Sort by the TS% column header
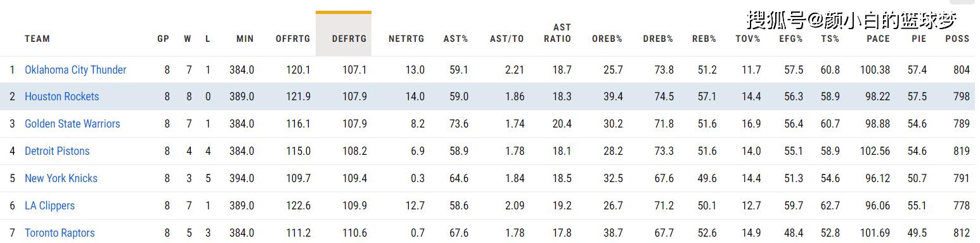The width and height of the screenshot is (980, 243). pyautogui.click(x=830, y=39)
